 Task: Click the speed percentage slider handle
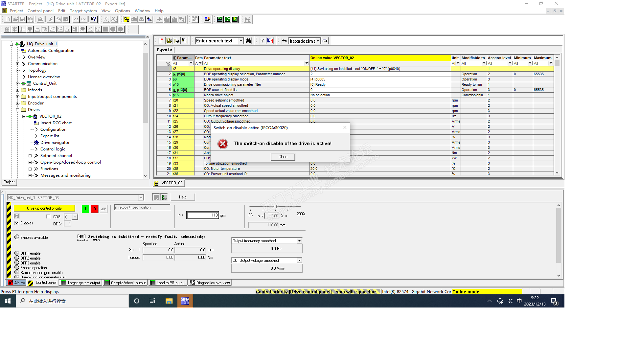pos(276,207)
